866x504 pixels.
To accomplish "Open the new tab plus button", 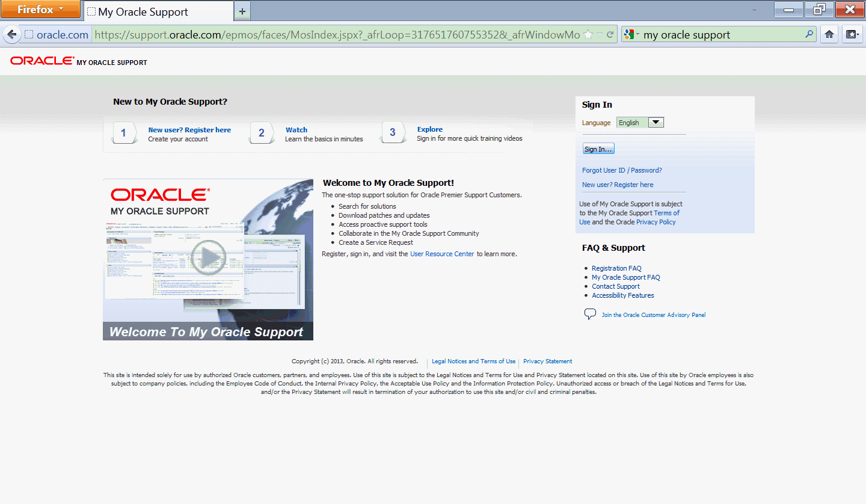I will [x=242, y=11].
